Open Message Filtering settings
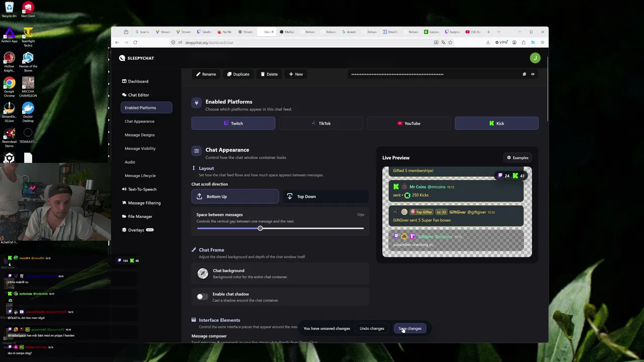Image resolution: width=644 pixels, height=362 pixels. coord(141,203)
